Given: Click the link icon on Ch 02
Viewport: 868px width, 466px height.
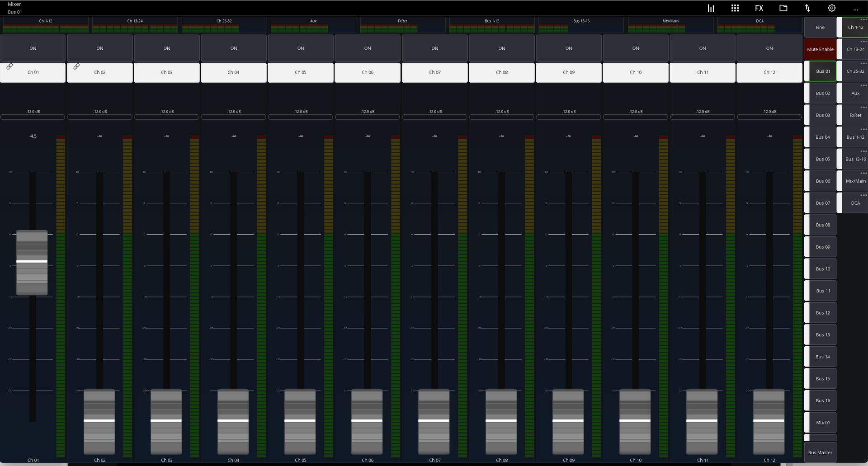Looking at the screenshot, I should tap(76, 66).
